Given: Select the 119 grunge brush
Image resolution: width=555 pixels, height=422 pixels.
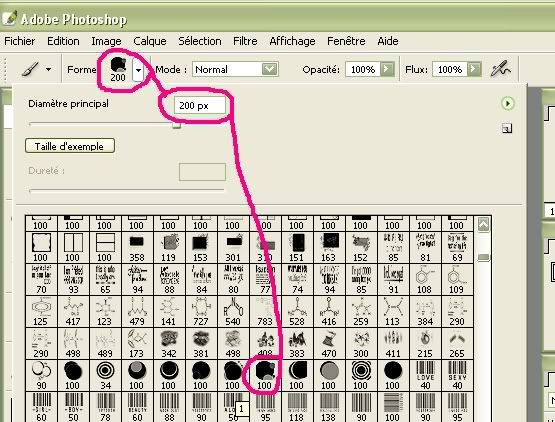Looking at the screenshot, I should (169, 247).
